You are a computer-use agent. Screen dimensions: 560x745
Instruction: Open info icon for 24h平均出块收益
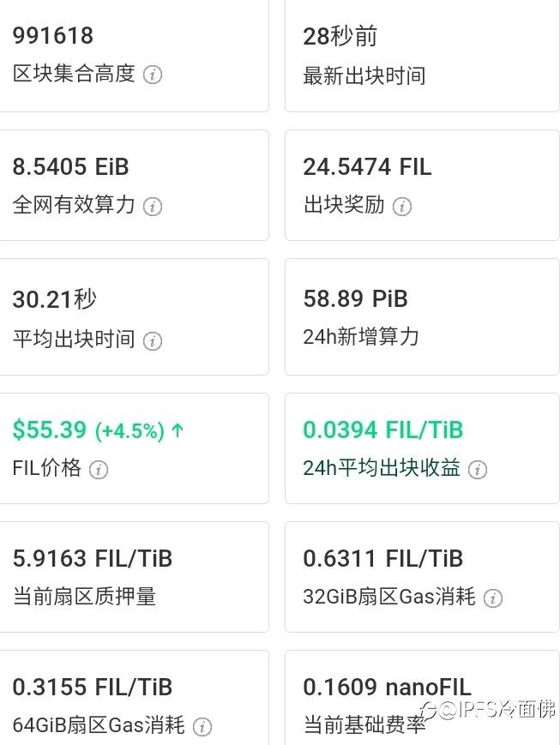478,469
